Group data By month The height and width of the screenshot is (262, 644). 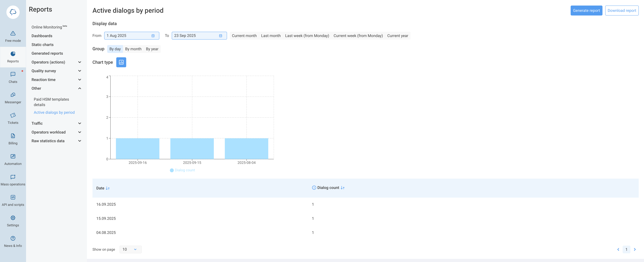[x=133, y=49]
